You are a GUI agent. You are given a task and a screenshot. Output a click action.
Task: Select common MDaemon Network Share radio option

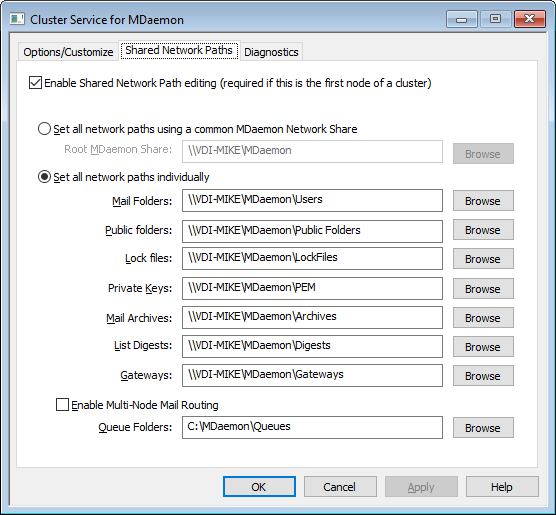(x=44, y=129)
